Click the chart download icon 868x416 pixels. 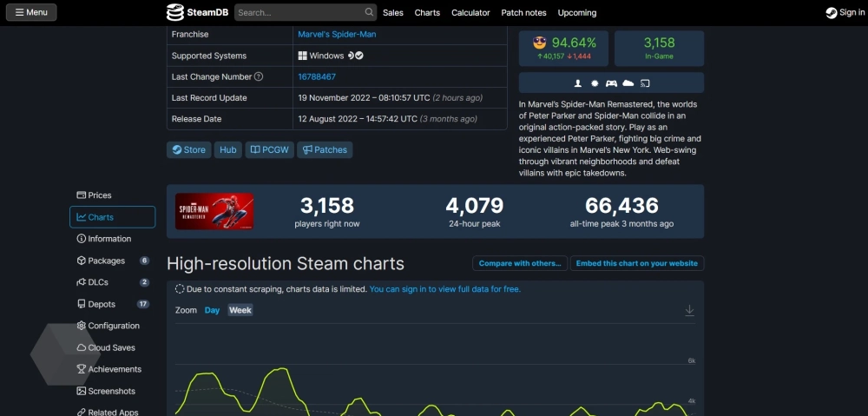point(690,311)
